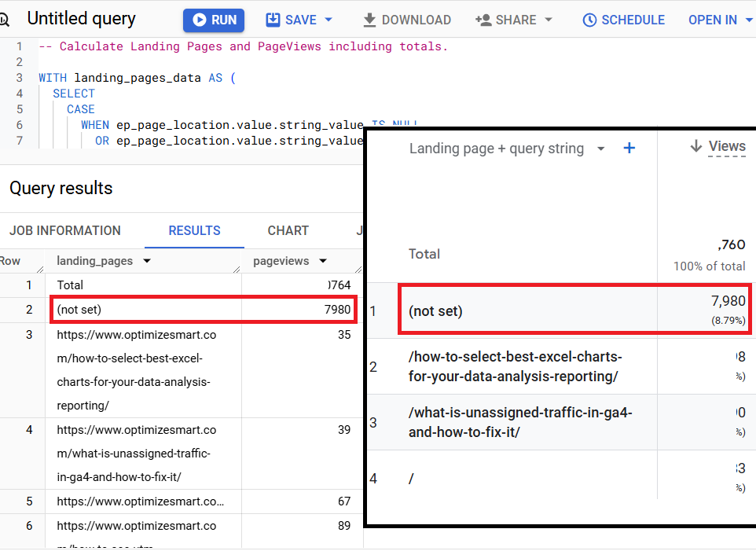Click the DOWNLOAD icon
Viewport: 756px width, 551px height.
[369, 20]
